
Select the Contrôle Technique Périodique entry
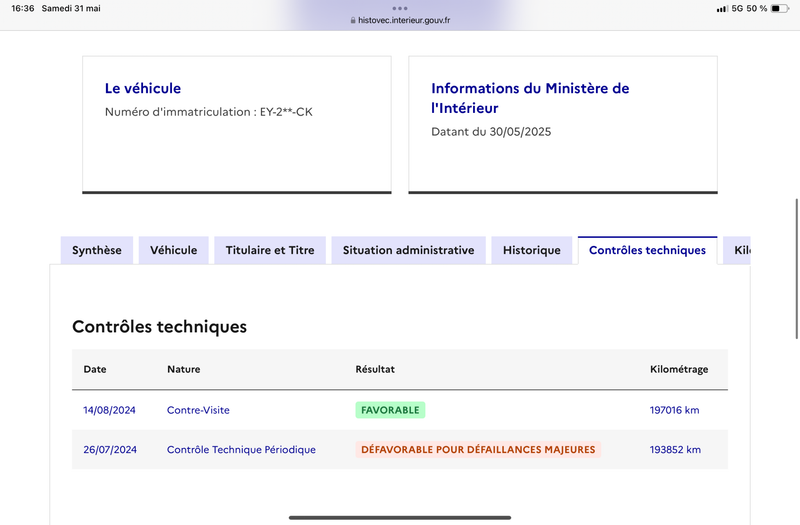(241, 450)
